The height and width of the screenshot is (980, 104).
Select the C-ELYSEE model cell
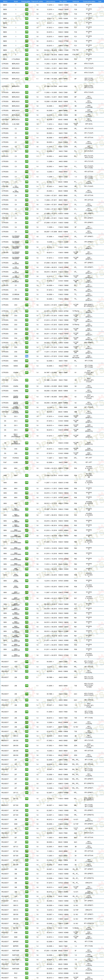[x=16, y=124]
